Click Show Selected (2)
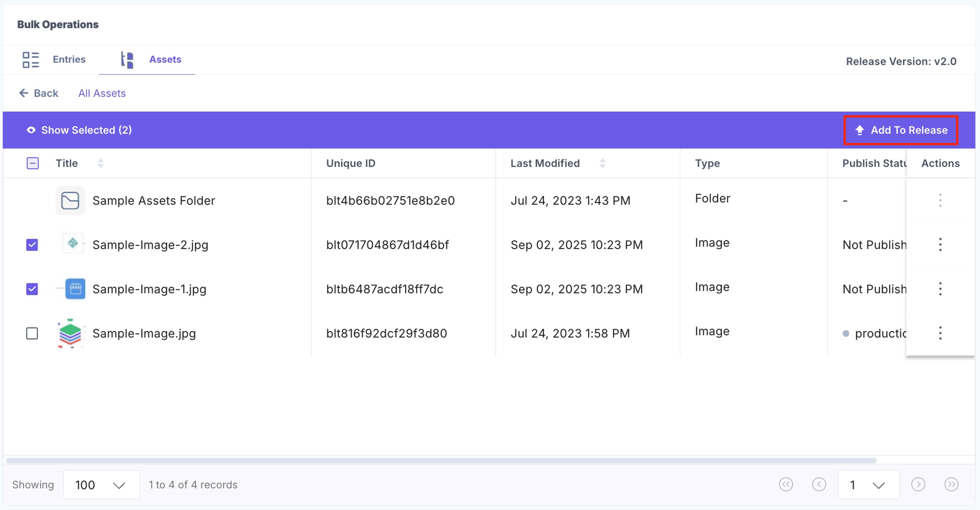This screenshot has width=980, height=510. pos(79,130)
